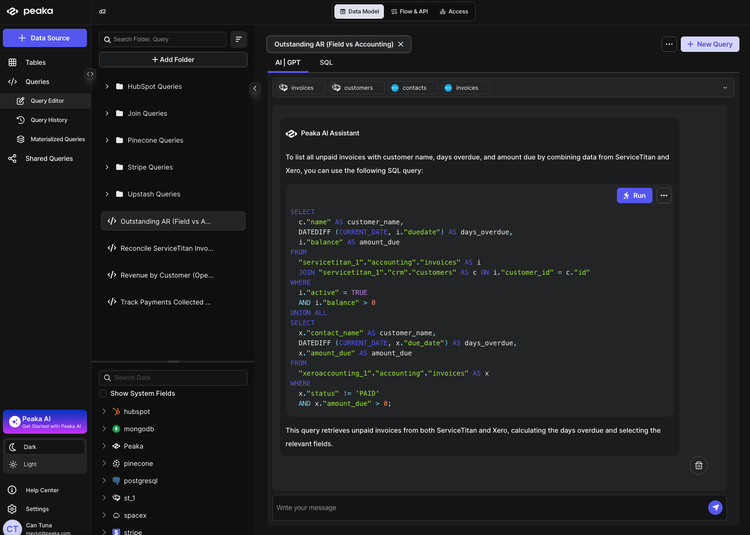The width and height of the screenshot is (750, 535).
Task: Expand the hubspot data source tree
Action: 103,411
